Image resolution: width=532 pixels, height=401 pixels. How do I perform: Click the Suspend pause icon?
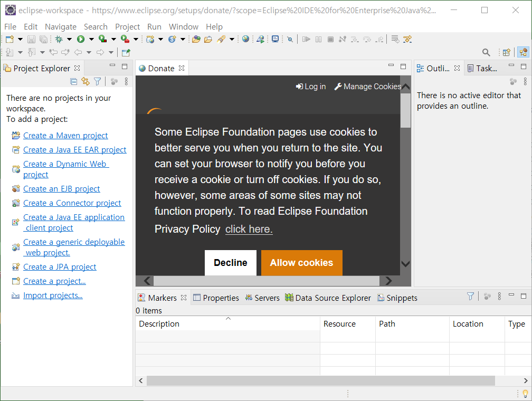(x=318, y=40)
